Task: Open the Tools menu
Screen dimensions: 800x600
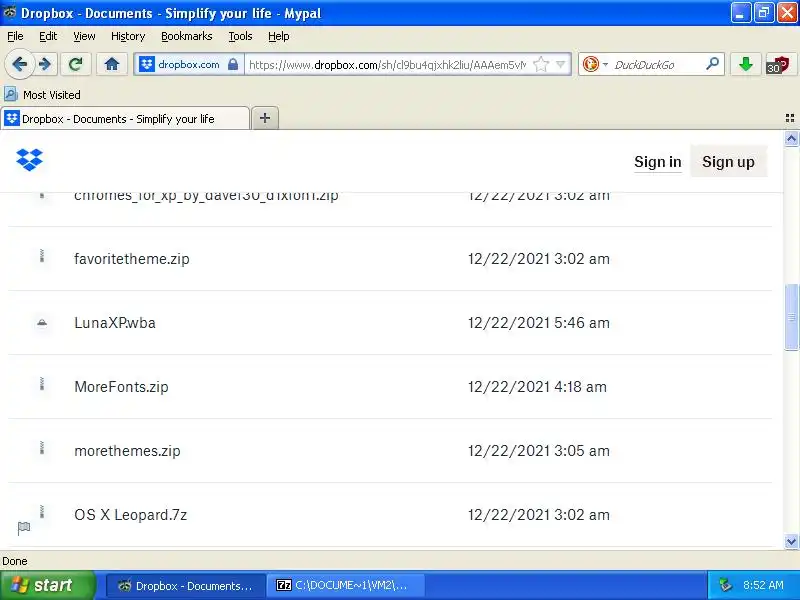Action: coord(240,36)
